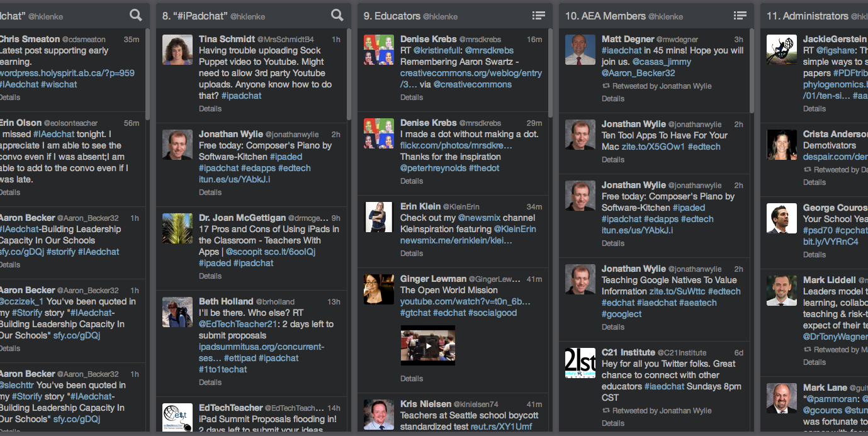Image resolution: width=868 pixels, height=436 pixels.
Task: Click the retweet icon under Matt Degner's tweet
Action: click(606, 86)
